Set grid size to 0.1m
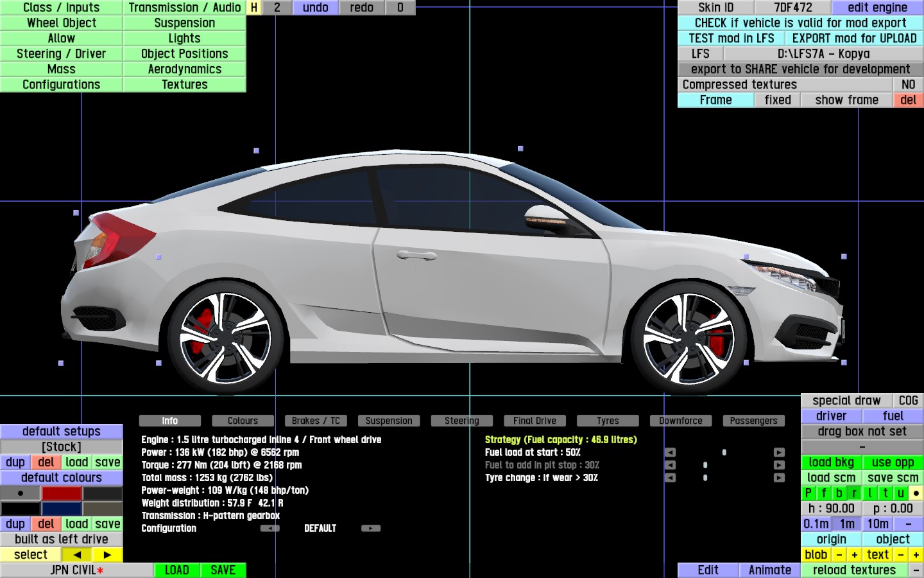The height and width of the screenshot is (578, 924). (x=816, y=524)
